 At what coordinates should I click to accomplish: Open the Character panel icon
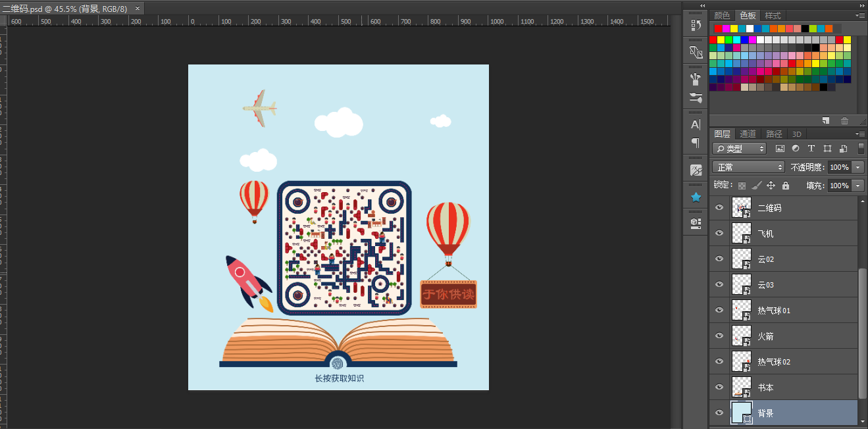[696, 124]
